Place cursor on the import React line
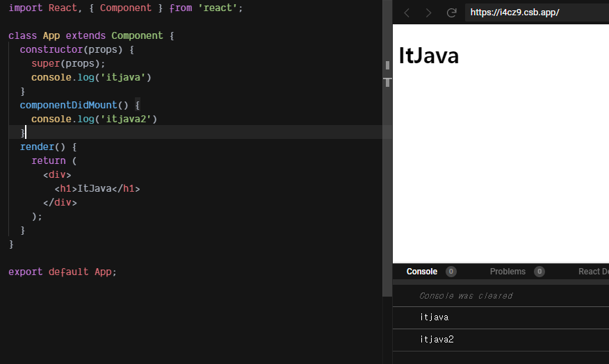The width and height of the screenshot is (609, 364). pyautogui.click(x=125, y=8)
